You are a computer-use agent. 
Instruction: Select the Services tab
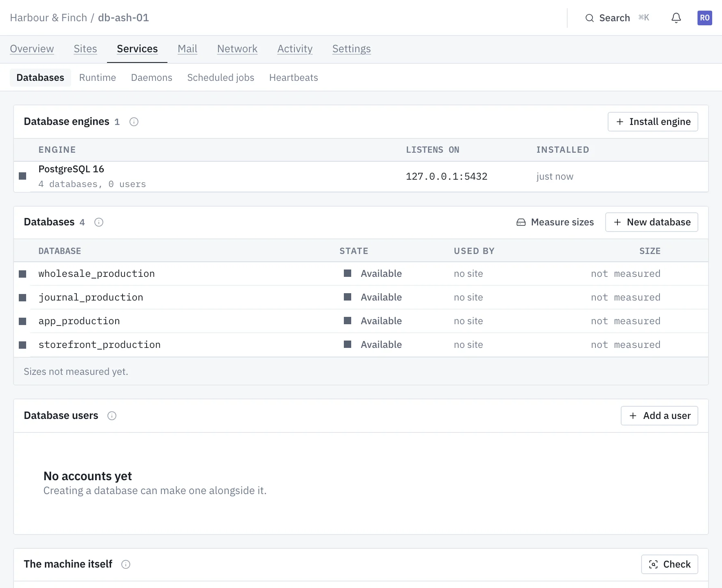point(137,49)
